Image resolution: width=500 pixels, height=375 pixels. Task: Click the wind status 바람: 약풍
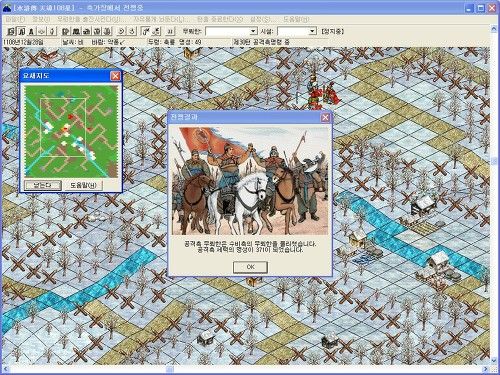coord(108,42)
